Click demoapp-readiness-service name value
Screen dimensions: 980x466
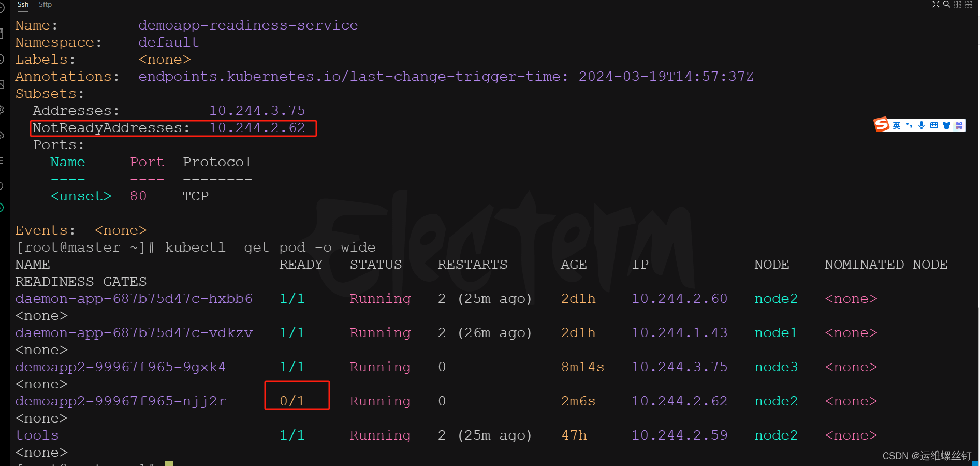(x=248, y=25)
